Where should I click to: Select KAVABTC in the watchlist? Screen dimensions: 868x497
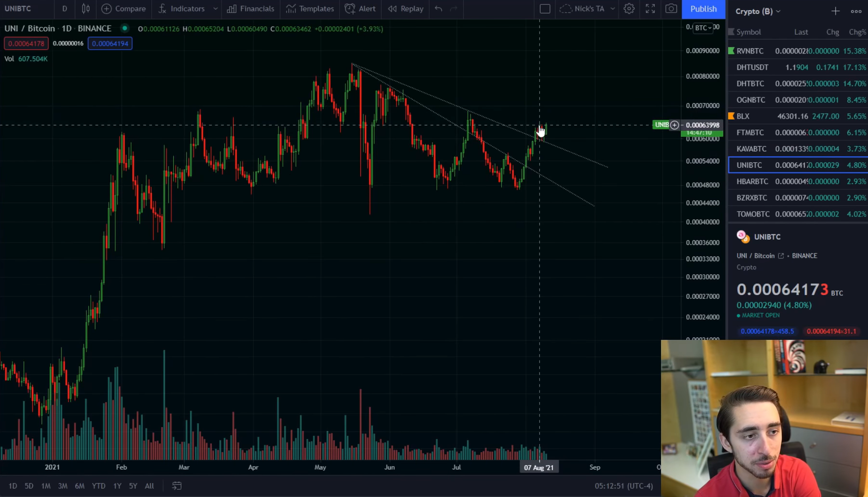[x=751, y=149]
